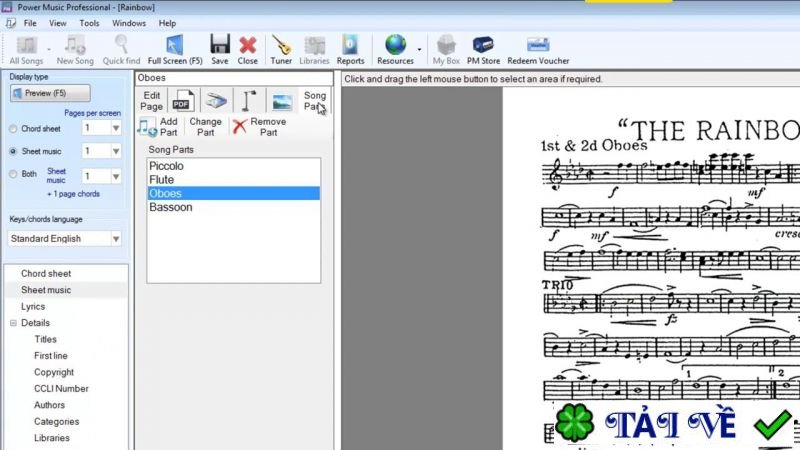The width and height of the screenshot is (800, 450).
Task: Select First line under Details
Action: pyautogui.click(x=51, y=356)
